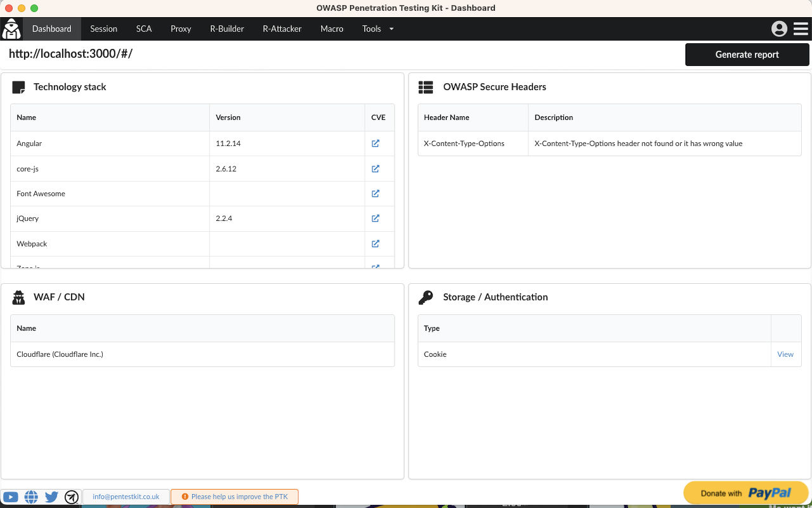Open the R-Attacker section

(x=282, y=29)
